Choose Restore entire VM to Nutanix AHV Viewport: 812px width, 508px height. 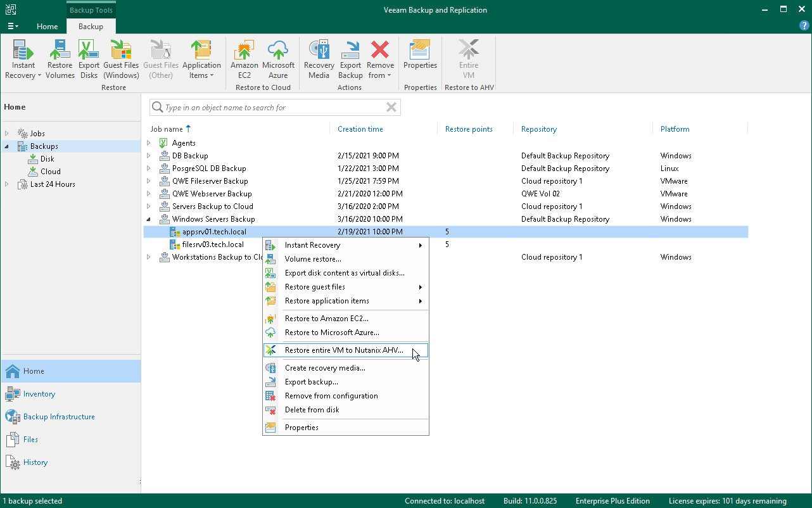pyautogui.click(x=343, y=350)
